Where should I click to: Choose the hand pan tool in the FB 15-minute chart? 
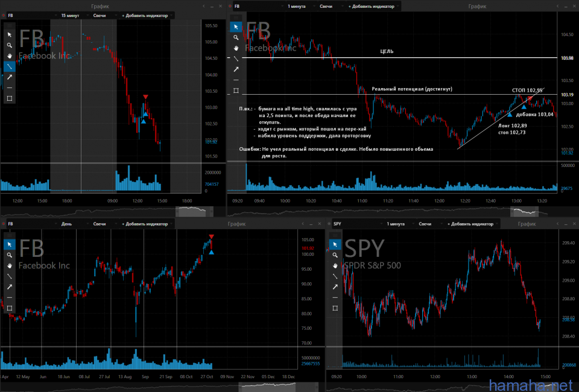click(10, 56)
